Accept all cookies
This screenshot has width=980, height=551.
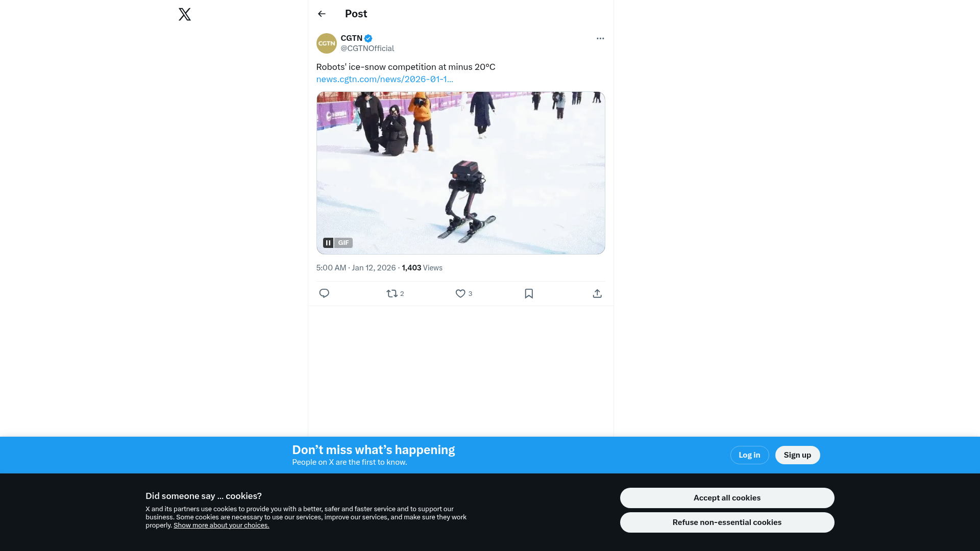[x=727, y=498]
